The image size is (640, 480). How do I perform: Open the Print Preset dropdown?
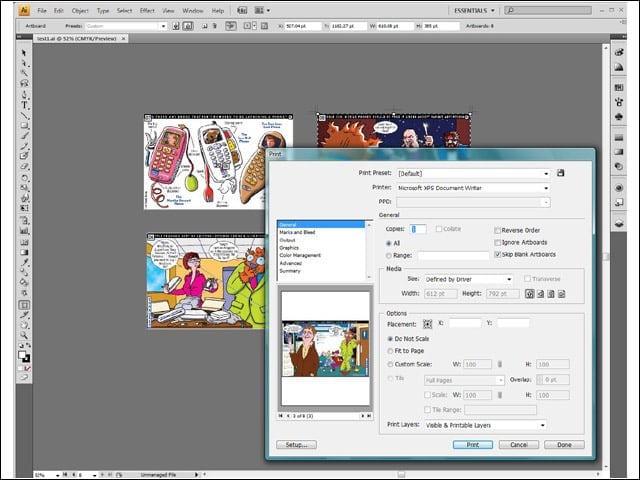click(x=473, y=173)
